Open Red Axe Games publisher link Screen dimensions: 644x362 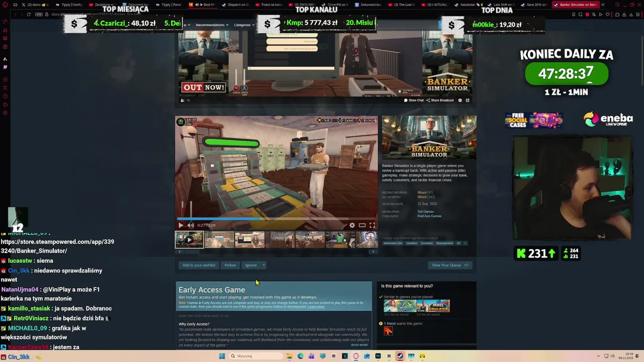pos(429,216)
